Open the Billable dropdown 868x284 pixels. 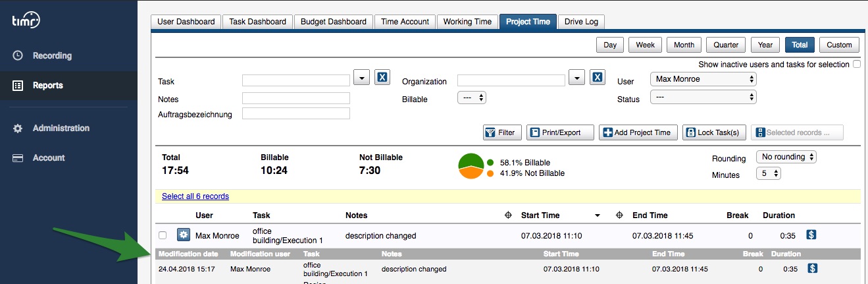pos(471,98)
